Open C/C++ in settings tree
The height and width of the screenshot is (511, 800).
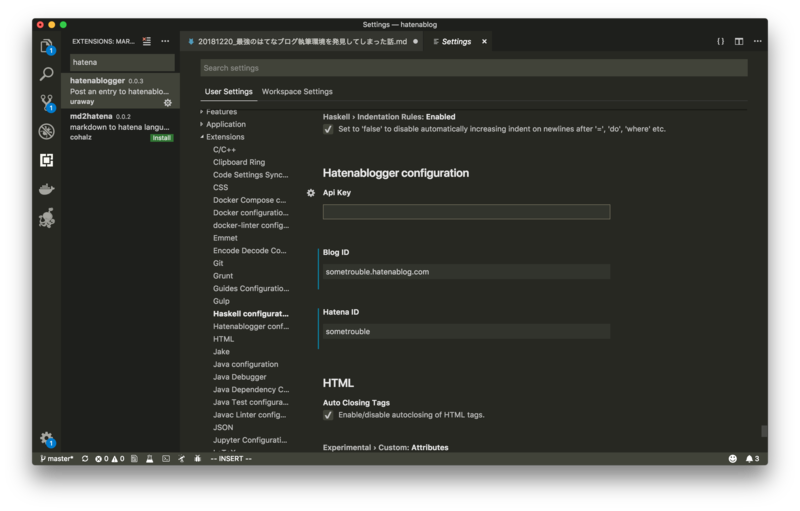click(224, 149)
